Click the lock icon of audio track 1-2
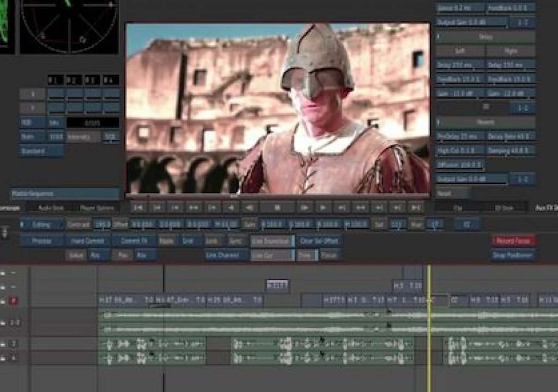 pyautogui.click(x=3, y=323)
